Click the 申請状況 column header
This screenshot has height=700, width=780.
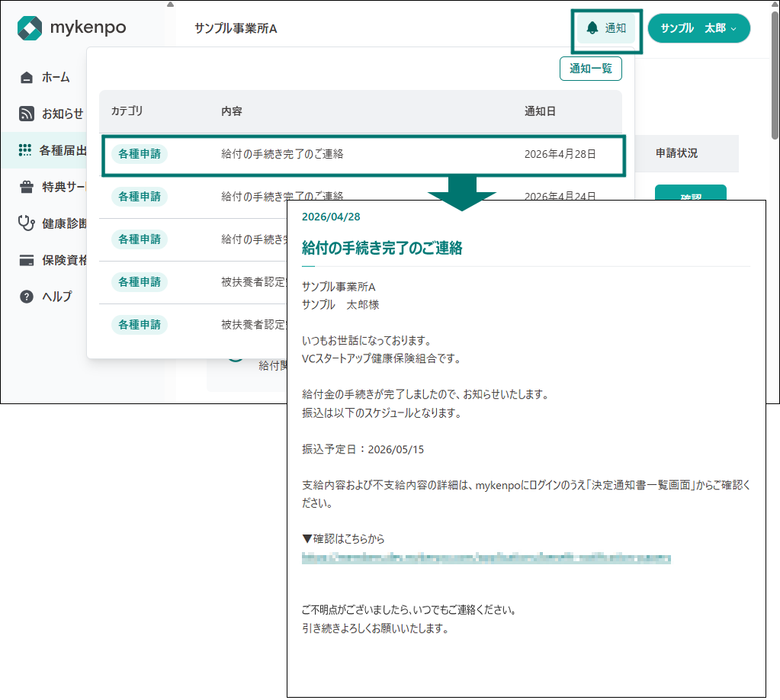(676, 153)
